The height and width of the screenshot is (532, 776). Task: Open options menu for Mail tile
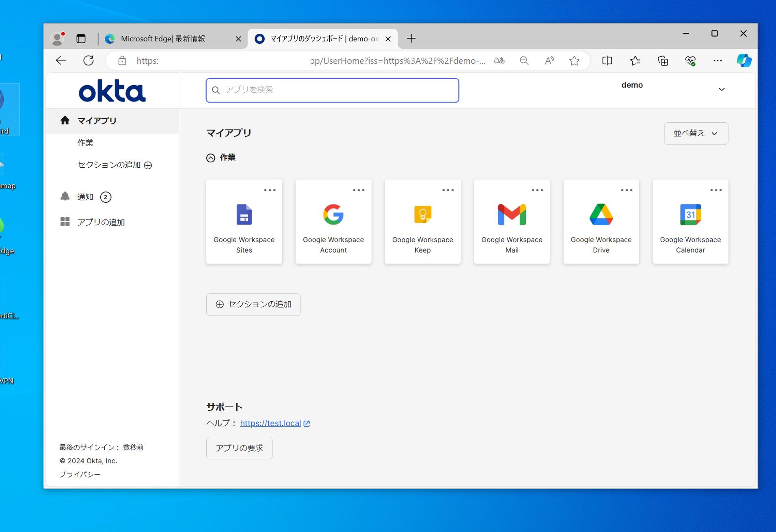tap(538, 190)
